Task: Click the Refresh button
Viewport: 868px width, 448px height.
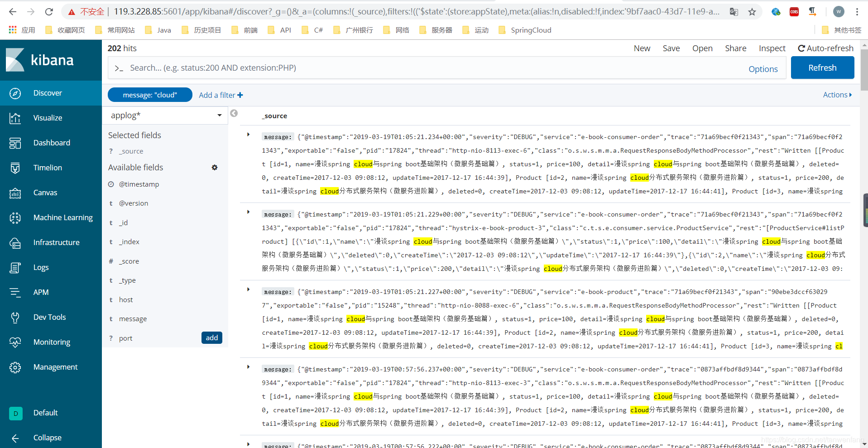Action: [822, 67]
